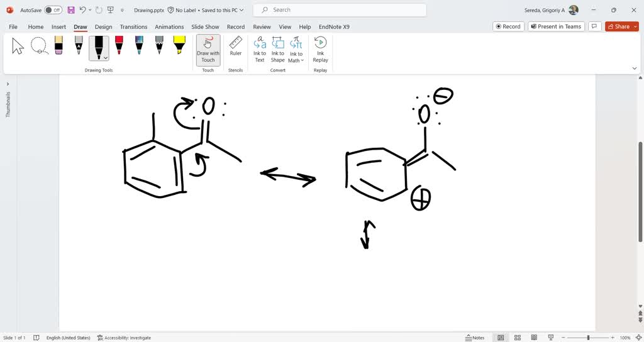Switch to Slide Sorter view

click(518, 338)
